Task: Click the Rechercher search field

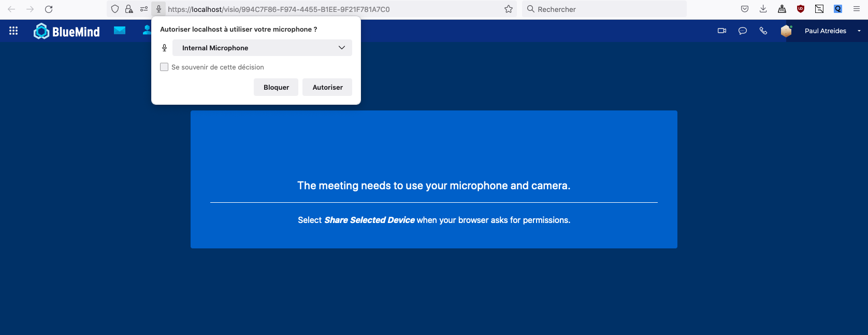Action: [x=606, y=9]
